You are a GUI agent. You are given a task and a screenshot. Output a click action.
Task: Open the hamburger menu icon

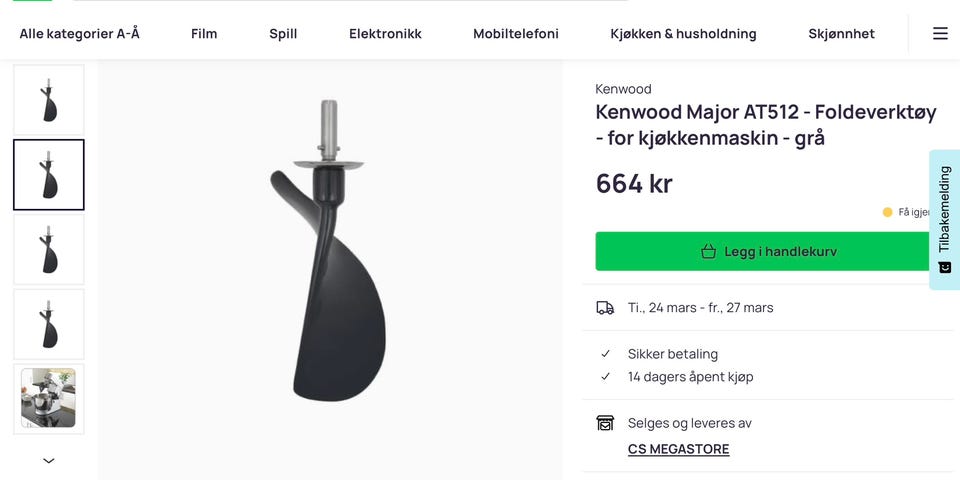(940, 34)
